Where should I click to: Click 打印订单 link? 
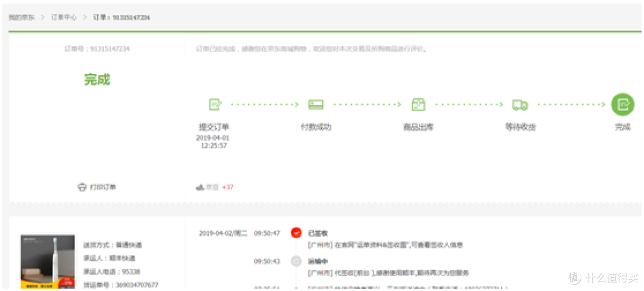[103, 187]
